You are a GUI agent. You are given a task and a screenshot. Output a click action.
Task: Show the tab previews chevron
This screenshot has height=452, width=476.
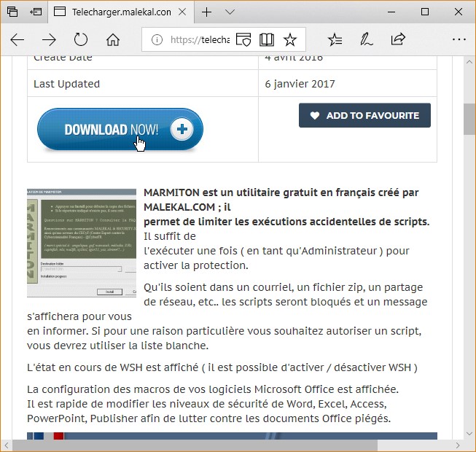tap(230, 12)
